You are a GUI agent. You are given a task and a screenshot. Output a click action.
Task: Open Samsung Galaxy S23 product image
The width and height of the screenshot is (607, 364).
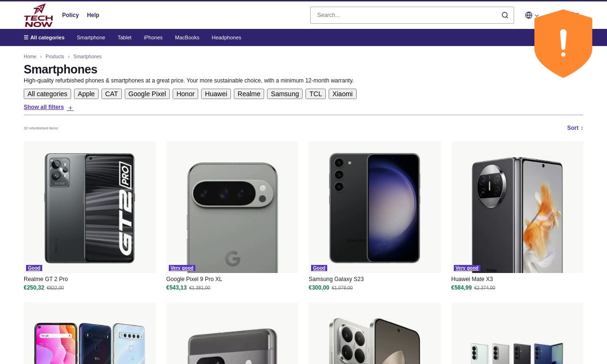click(x=375, y=207)
